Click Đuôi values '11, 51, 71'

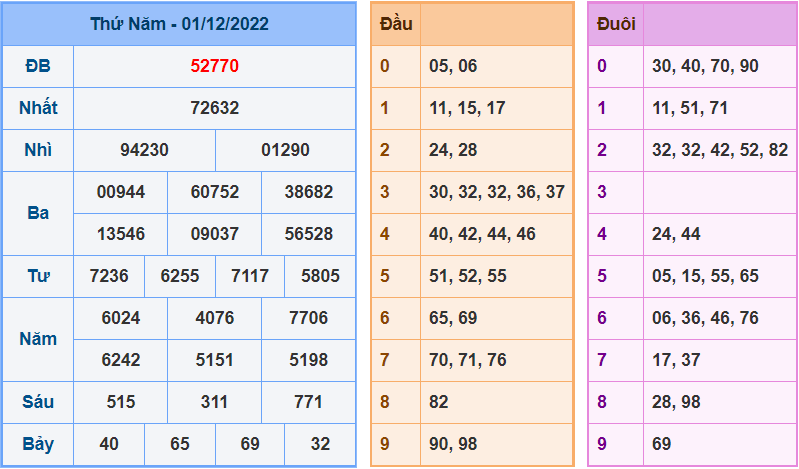pos(690,108)
